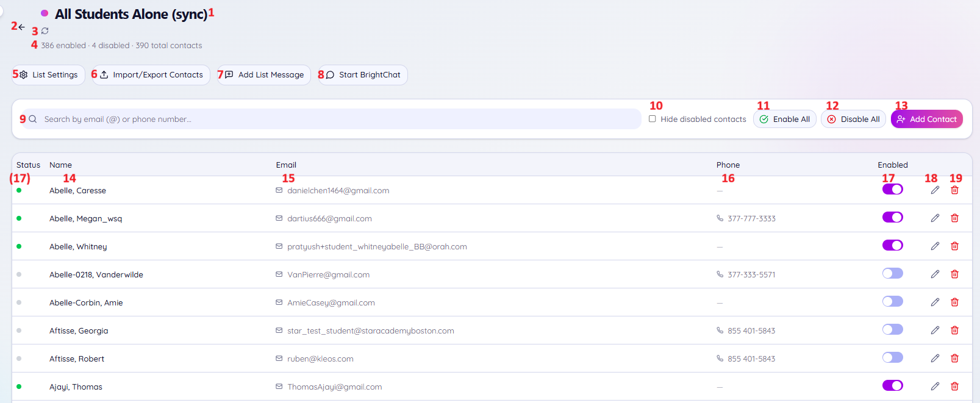This screenshot has height=403, width=980.
Task: Edit Aftisse, Georgia with pencil icon
Action: (935, 330)
